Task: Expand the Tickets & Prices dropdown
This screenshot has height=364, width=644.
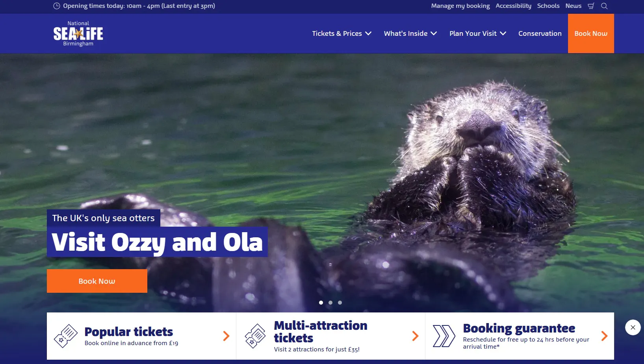Action: point(341,33)
